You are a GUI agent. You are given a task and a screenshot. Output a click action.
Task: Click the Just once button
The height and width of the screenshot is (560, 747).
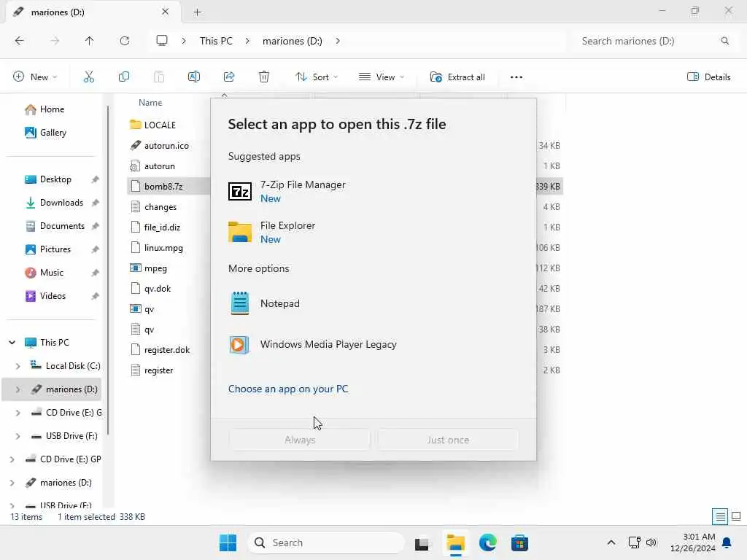(x=448, y=440)
